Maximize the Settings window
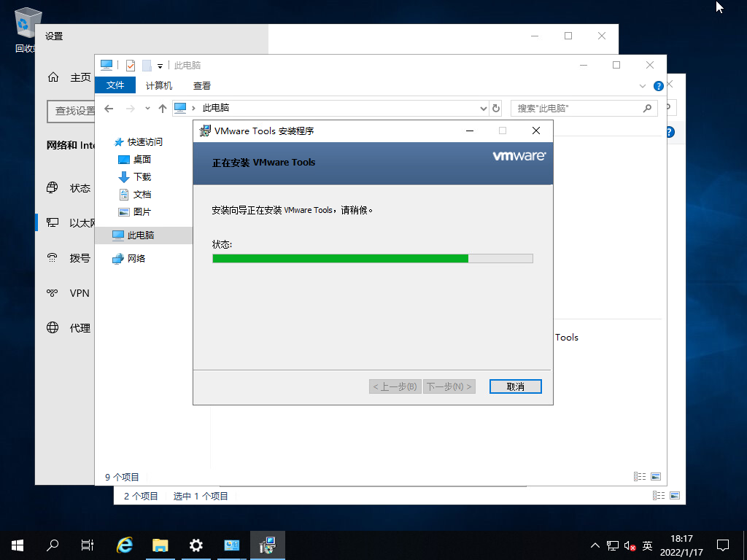The image size is (747, 560). click(x=568, y=36)
